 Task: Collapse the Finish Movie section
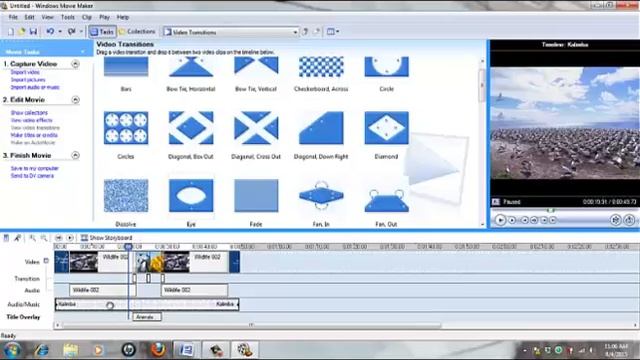coord(76,155)
